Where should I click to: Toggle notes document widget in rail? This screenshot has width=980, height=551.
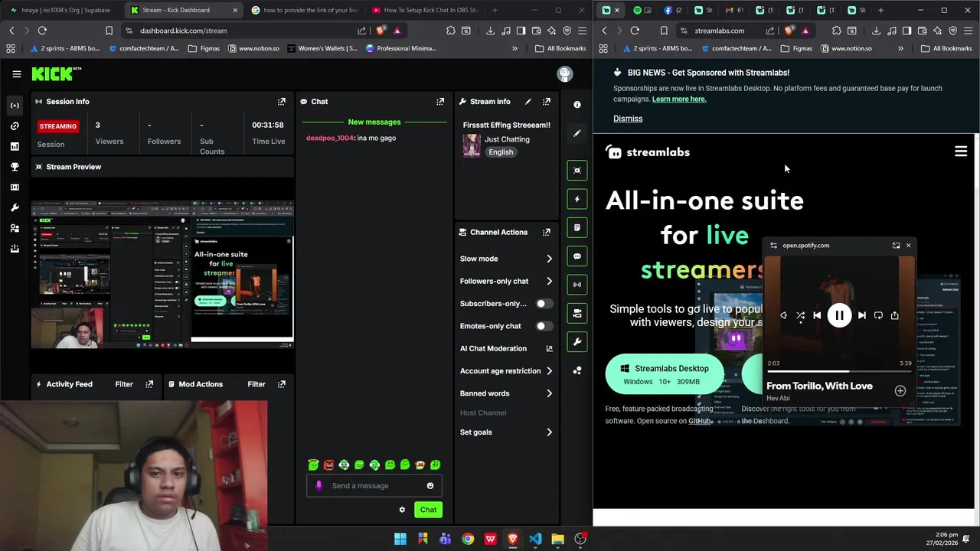point(577,227)
